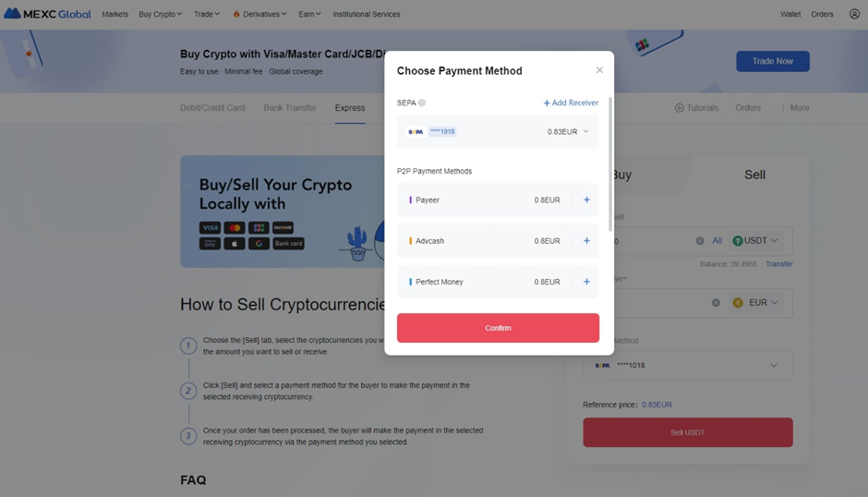Screen dimensions: 868x497
Task: Switch to the Bank Transfer tab
Action: pos(290,108)
